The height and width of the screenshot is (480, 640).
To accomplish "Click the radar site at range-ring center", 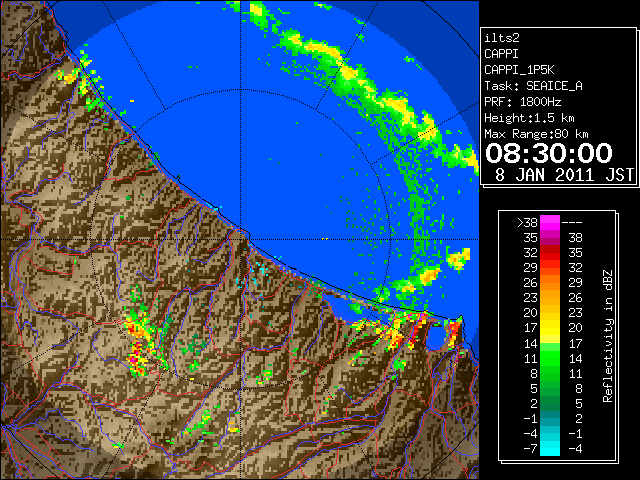I will (241, 239).
